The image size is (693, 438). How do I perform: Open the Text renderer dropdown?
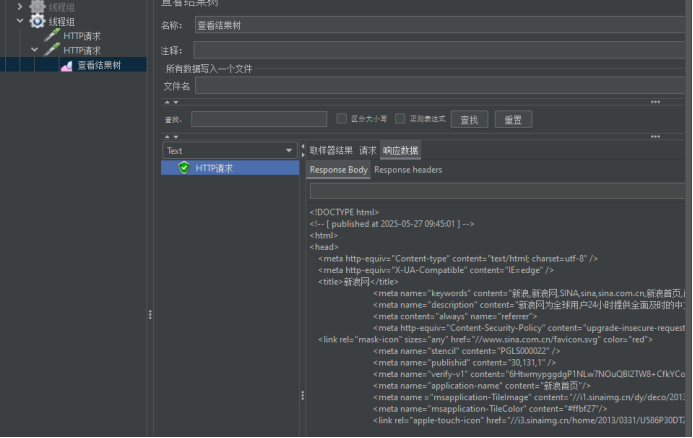[230, 151]
